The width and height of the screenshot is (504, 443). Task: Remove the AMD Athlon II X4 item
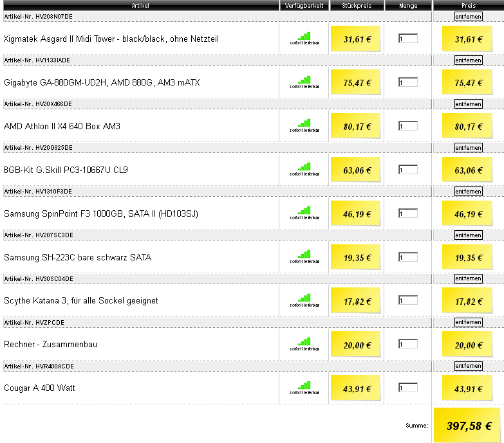click(x=469, y=104)
